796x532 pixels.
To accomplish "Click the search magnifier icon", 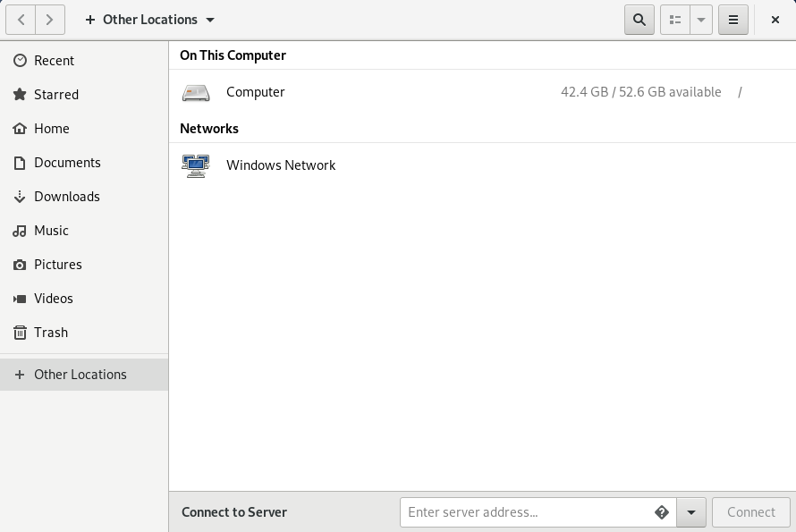I will pos(639,20).
